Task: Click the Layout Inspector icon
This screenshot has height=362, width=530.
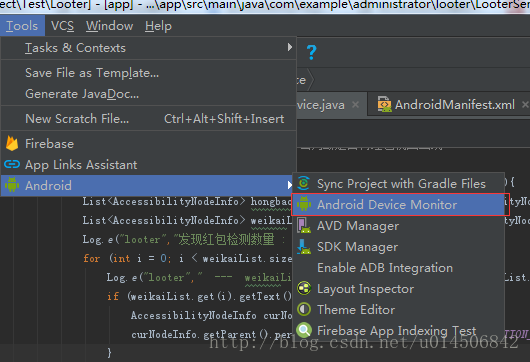Action: pyautogui.click(x=304, y=288)
